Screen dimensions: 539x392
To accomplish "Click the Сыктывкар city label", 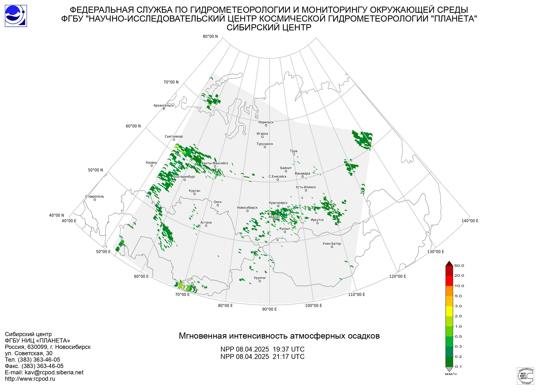I will pos(174,136).
